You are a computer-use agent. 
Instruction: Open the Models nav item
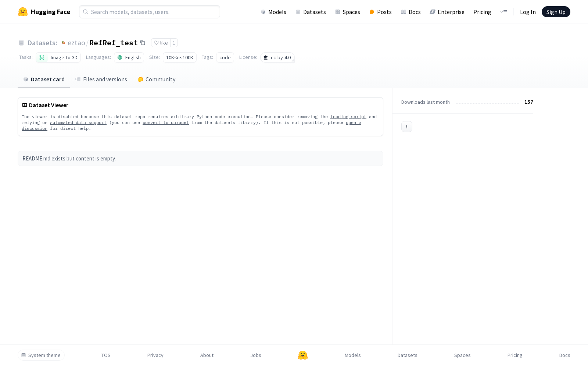273,12
